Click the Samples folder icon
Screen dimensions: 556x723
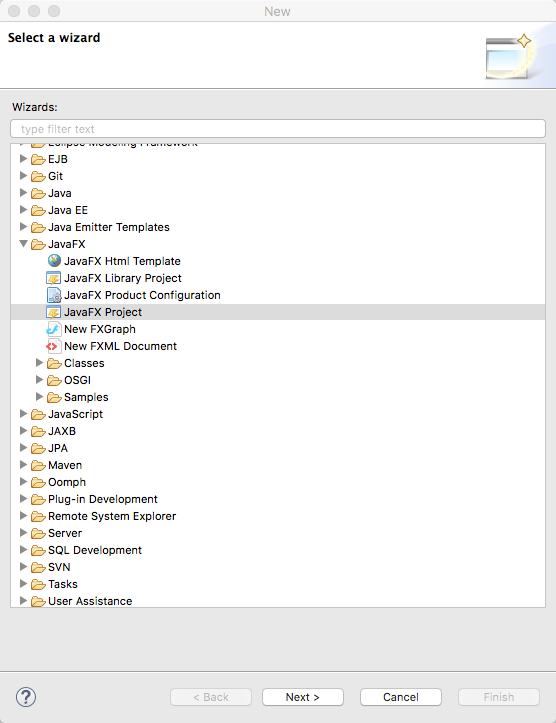54,397
